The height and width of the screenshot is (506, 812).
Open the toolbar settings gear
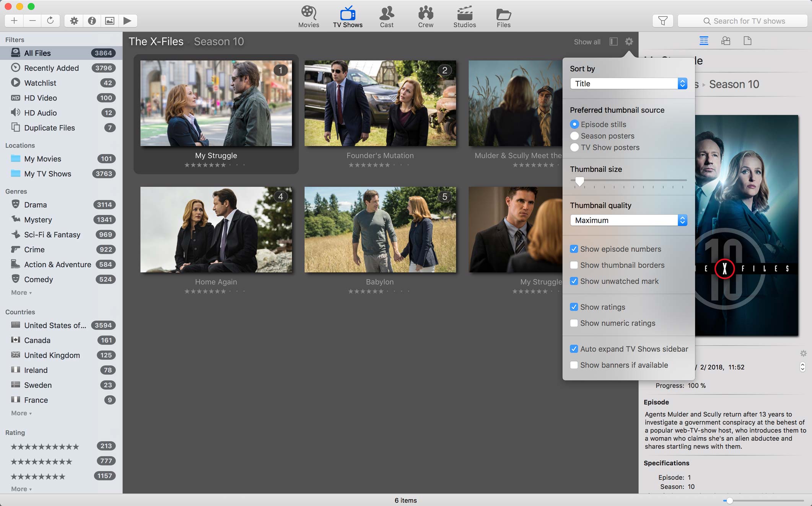74,21
